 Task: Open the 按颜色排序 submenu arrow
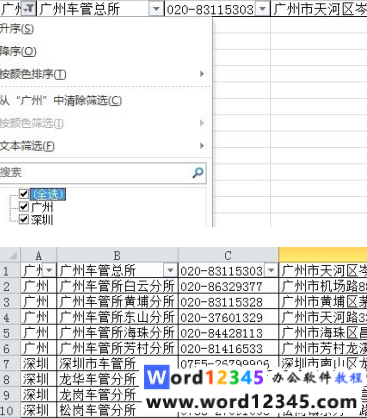coord(202,74)
